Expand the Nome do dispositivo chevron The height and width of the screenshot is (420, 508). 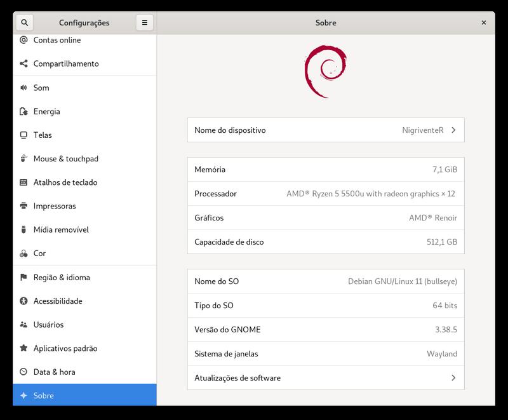point(453,130)
